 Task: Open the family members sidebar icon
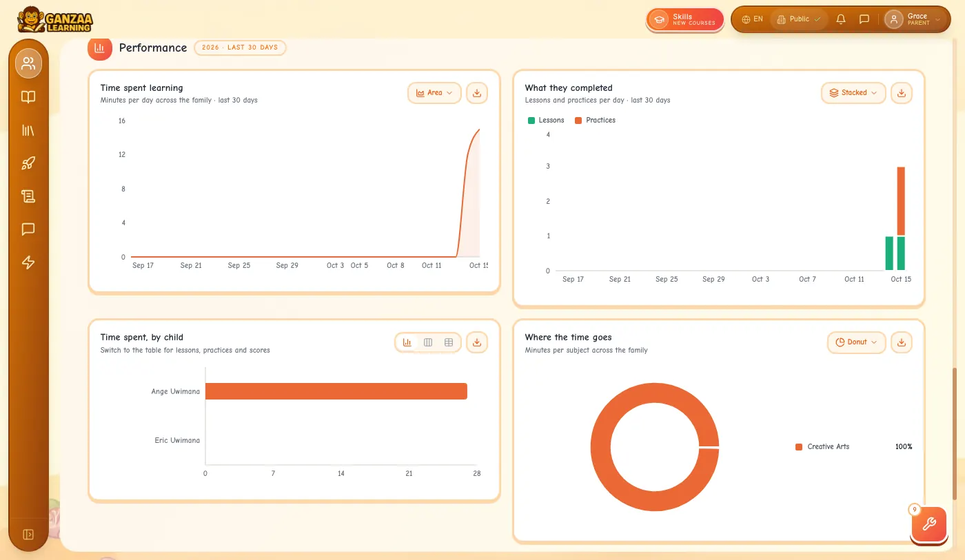point(28,63)
